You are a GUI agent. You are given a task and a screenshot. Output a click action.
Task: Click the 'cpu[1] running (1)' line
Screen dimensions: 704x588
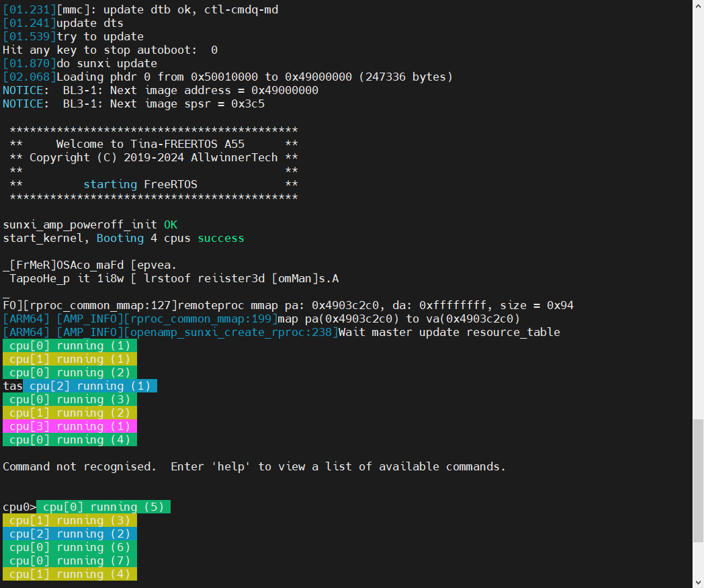click(x=70, y=359)
